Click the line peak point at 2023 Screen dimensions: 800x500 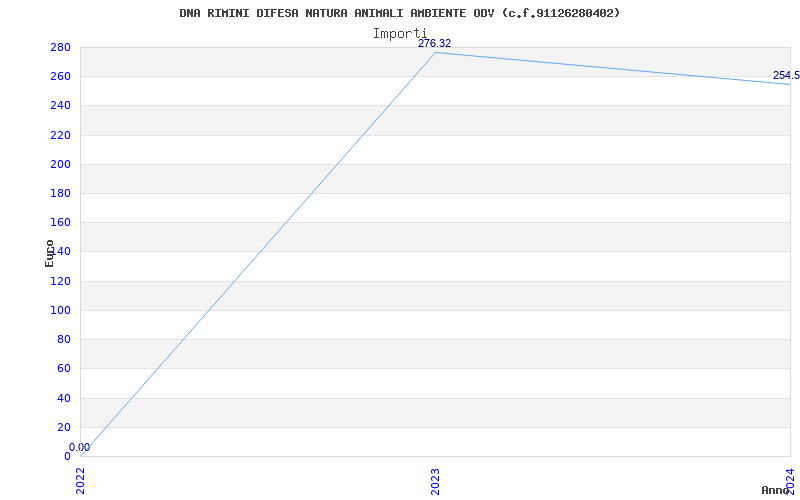(x=435, y=53)
